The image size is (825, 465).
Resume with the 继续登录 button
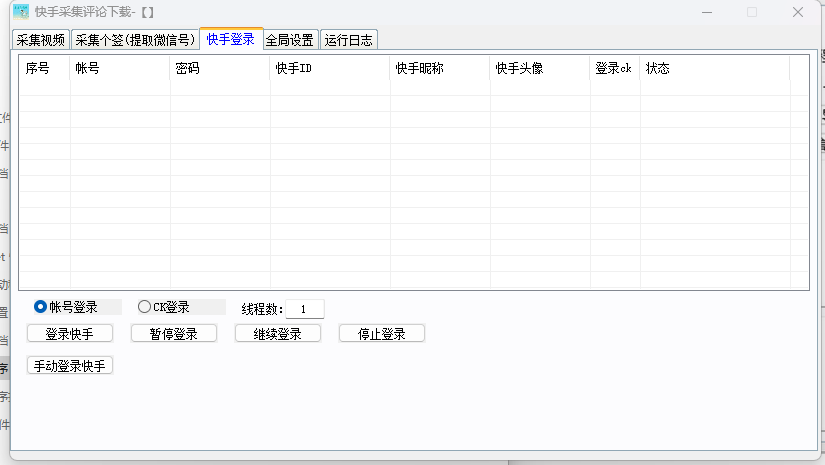point(278,334)
